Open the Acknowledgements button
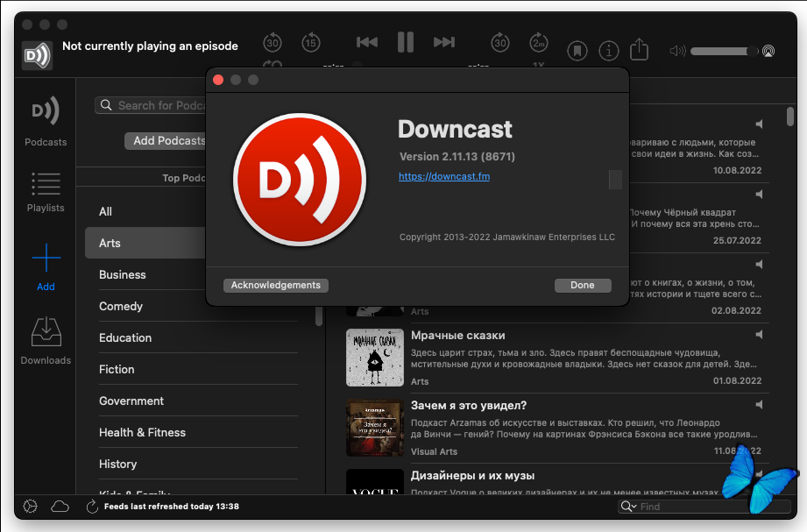 click(276, 285)
